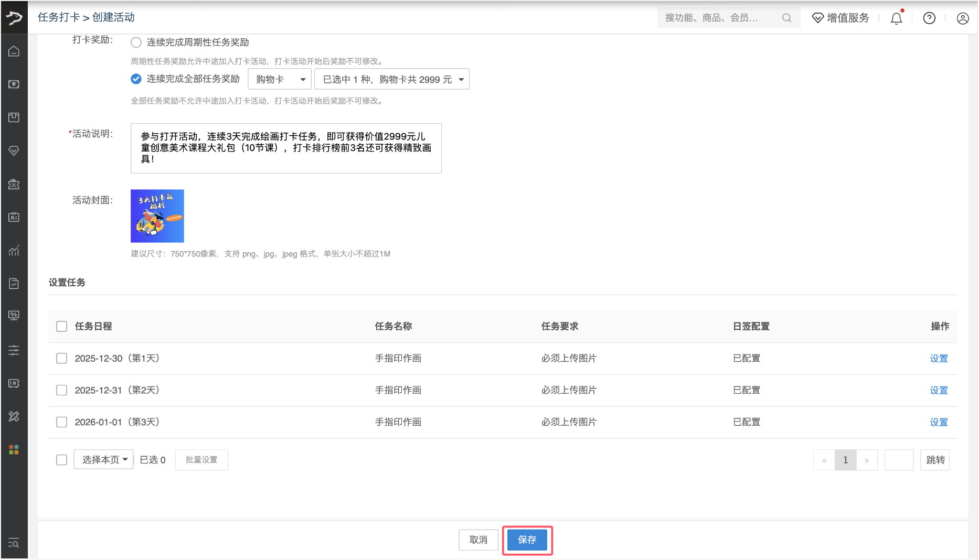Click the help question mark icon

(x=929, y=18)
